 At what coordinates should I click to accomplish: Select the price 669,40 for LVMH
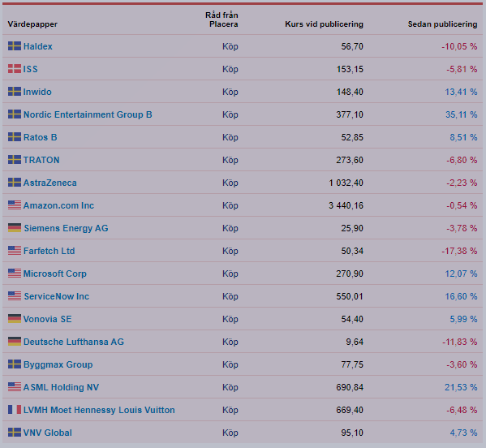coord(350,410)
